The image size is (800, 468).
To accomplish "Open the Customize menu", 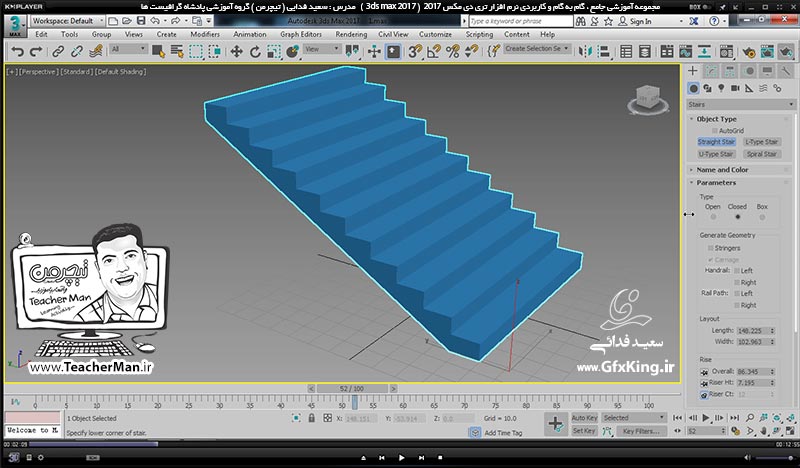I will click(435, 34).
